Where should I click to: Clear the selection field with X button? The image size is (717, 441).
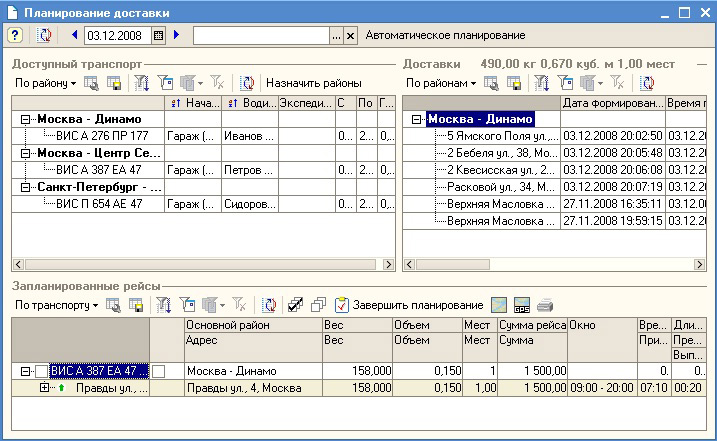point(350,35)
